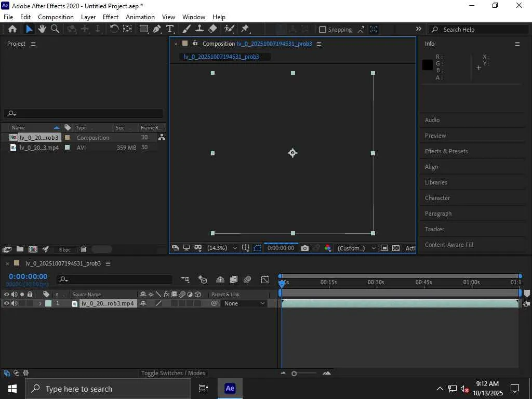The height and width of the screenshot is (399, 532).
Task: Toggle the viewer lock icon on Composition tab
Action: coord(195,43)
